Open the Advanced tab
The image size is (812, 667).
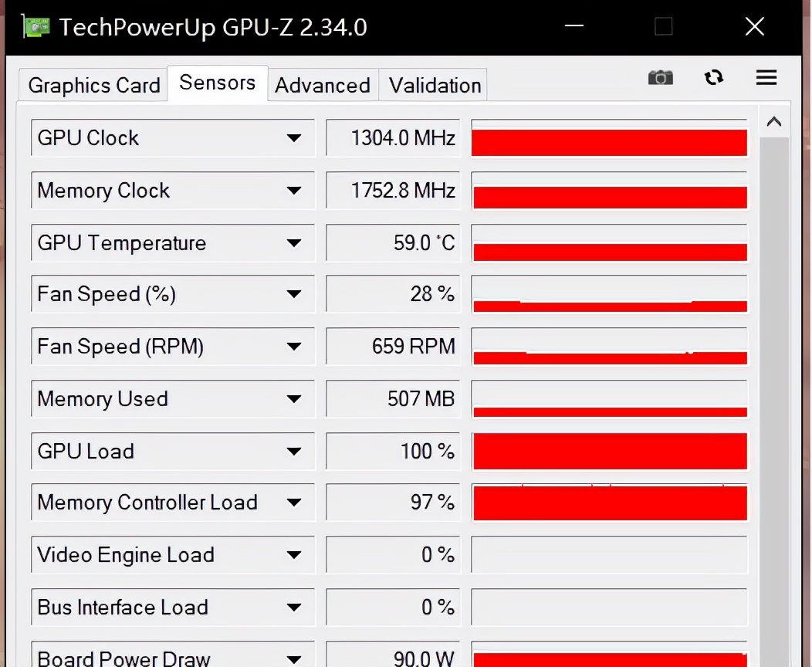tap(323, 86)
